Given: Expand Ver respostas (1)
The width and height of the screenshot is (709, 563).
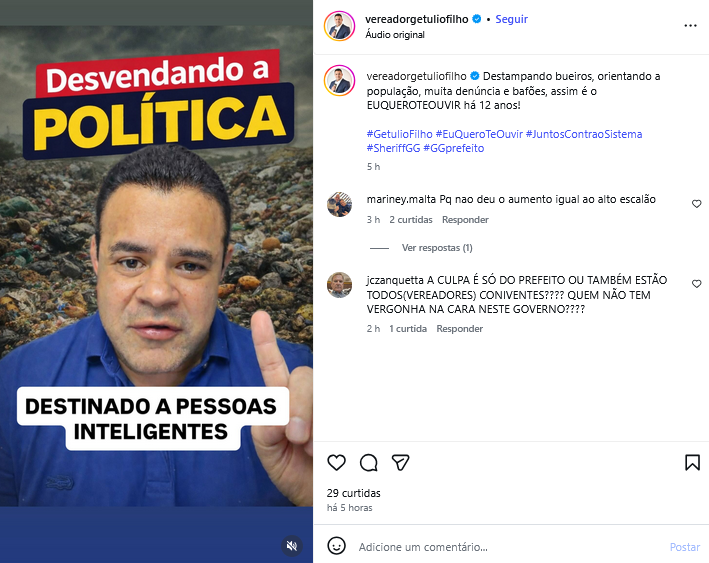Looking at the screenshot, I should coord(437,248).
